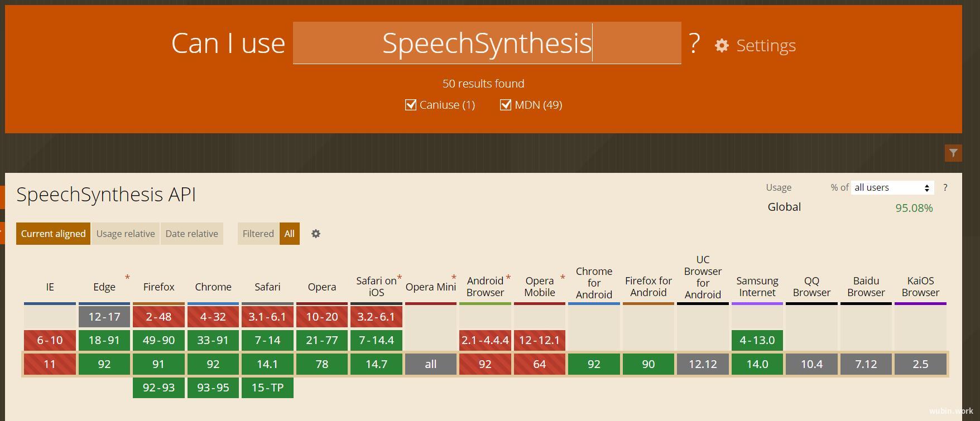Select the Filtered browsers option
Screen dimensions: 980x421
click(258, 234)
